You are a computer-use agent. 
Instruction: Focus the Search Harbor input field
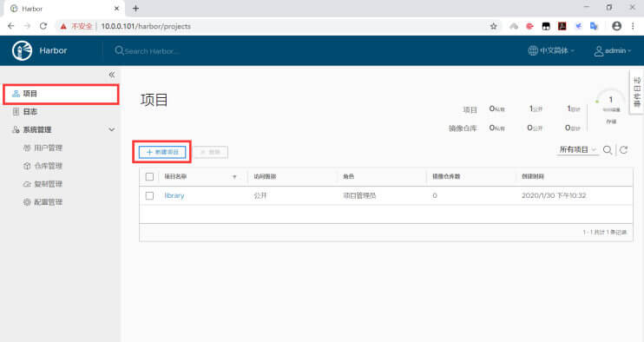click(152, 51)
